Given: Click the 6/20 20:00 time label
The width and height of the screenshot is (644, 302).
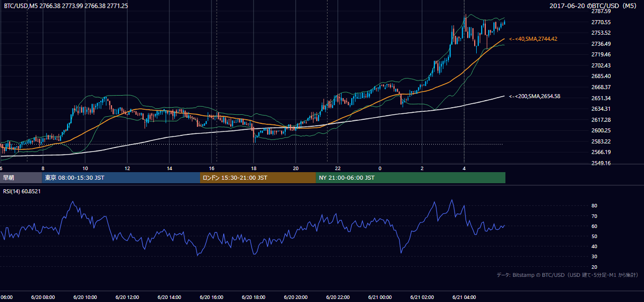Looking at the screenshot, I should tap(295, 297).
